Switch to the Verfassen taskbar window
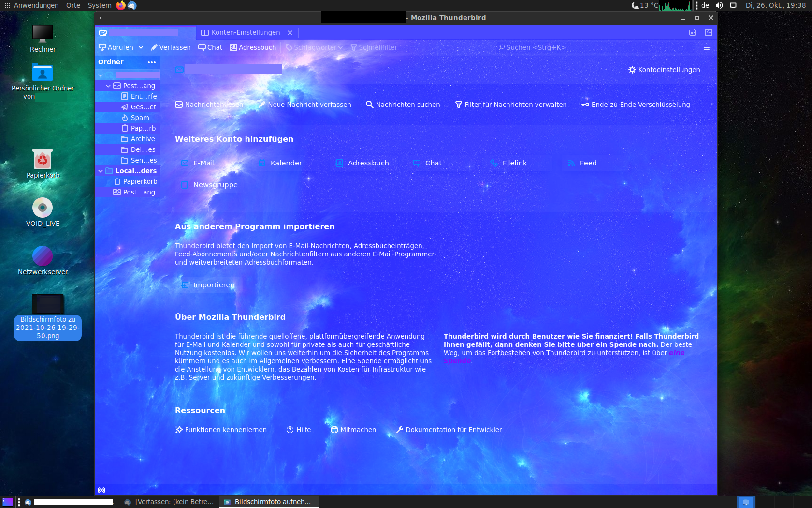 coord(169,502)
